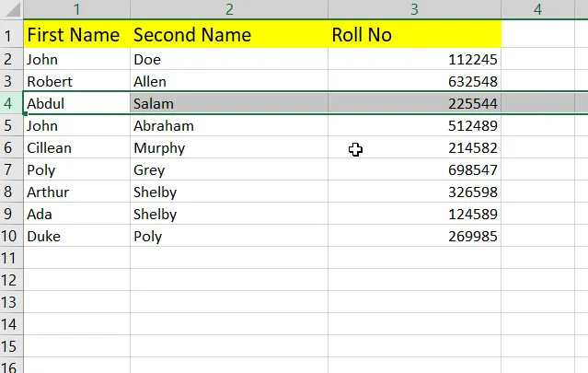The width and height of the screenshot is (588, 373).
Task: Select the cell containing "Abraham"
Action: (229, 125)
